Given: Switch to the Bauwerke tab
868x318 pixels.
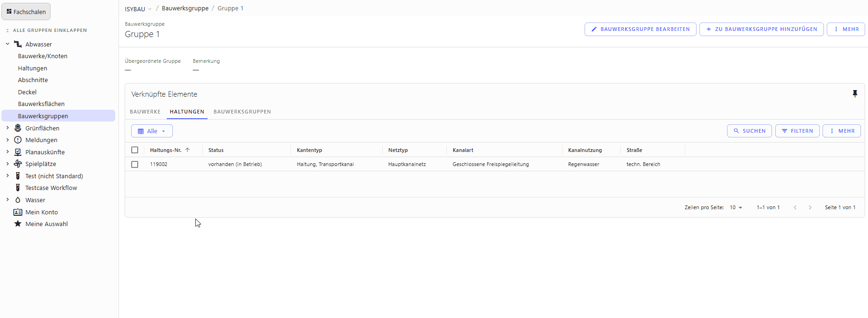Looking at the screenshot, I should 145,112.
